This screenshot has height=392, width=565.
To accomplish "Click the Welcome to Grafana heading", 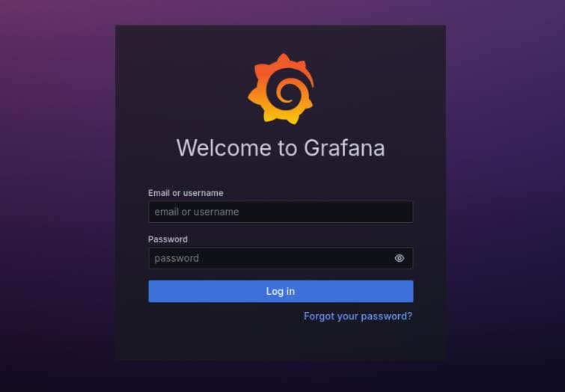I will click(281, 148).
